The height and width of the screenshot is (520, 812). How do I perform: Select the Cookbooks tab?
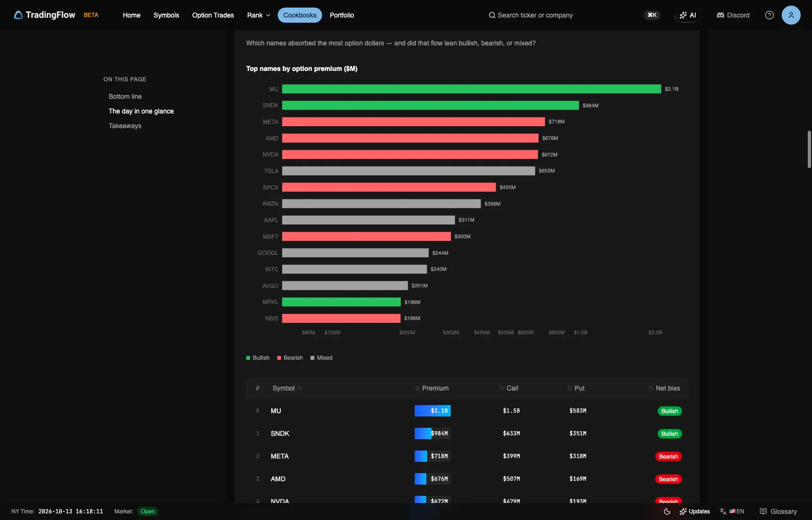pos(300,15)
